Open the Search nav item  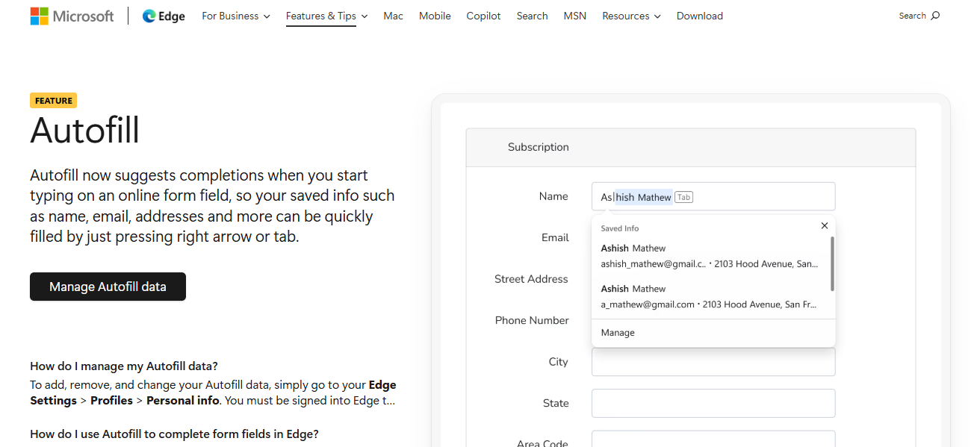click(532, 16)
